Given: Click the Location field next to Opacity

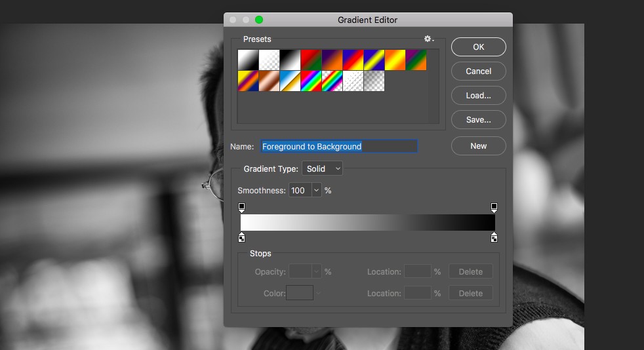Looking at the screenshot, I should click(418, 271).
